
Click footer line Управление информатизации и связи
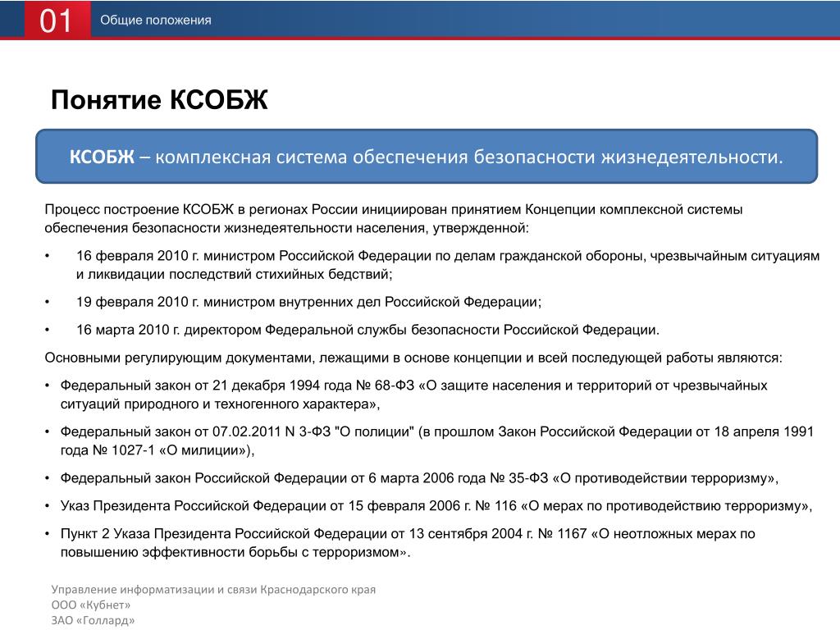(x=213, y=589)
